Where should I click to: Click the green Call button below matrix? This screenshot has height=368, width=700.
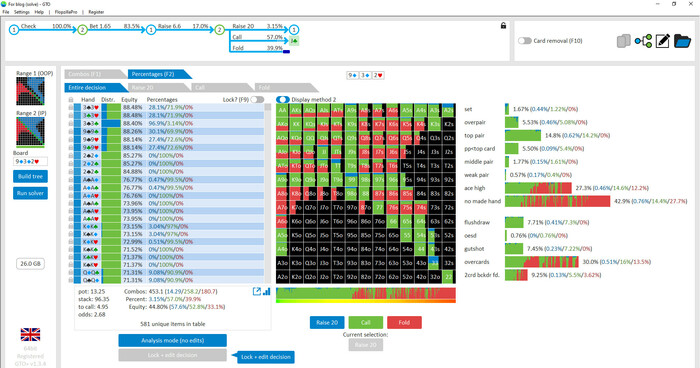pos(366,322)
